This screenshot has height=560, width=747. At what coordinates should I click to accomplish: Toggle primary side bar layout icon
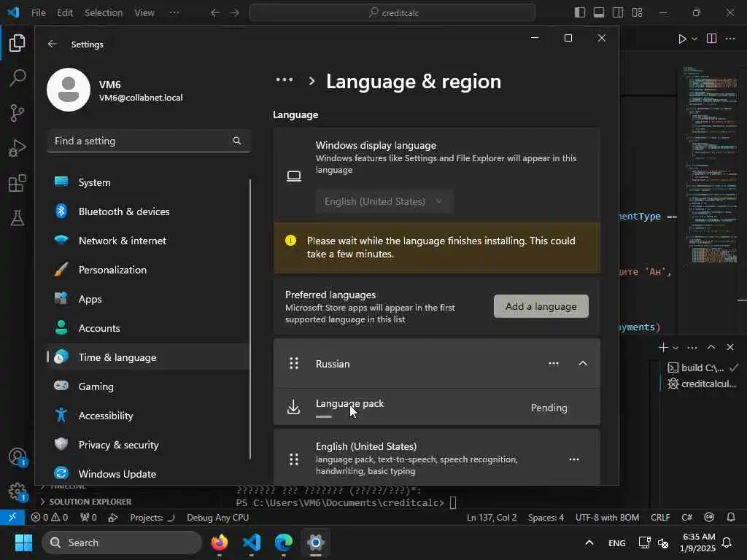(x=580, y=12)
